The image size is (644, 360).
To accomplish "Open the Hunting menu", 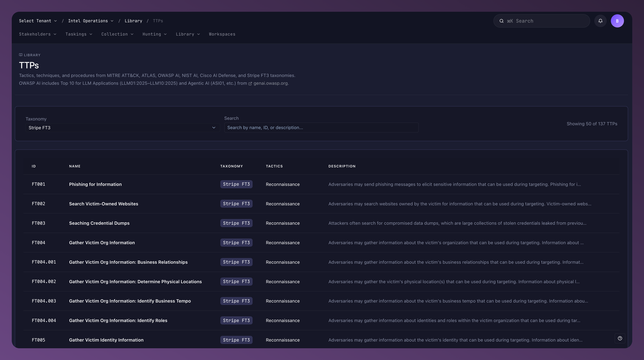I will pyautogui.click(x=154, y=34).
